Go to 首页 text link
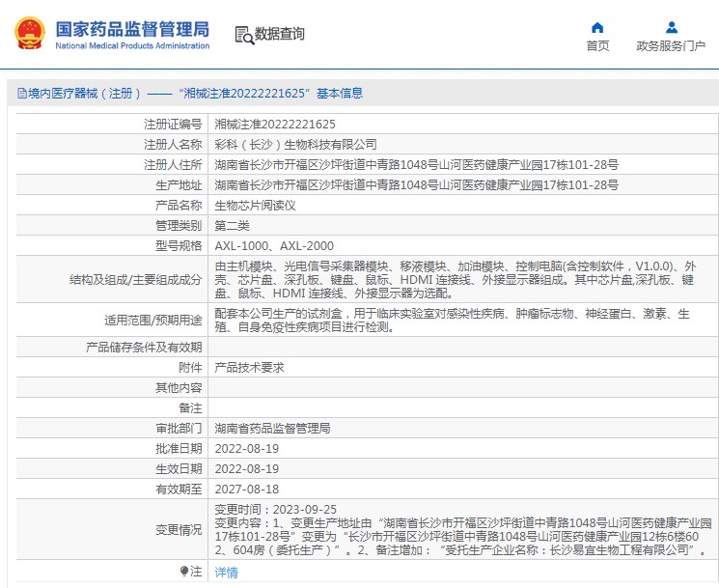Image resolution: width=719 pixels, height=588 pixels. [597, 46]
